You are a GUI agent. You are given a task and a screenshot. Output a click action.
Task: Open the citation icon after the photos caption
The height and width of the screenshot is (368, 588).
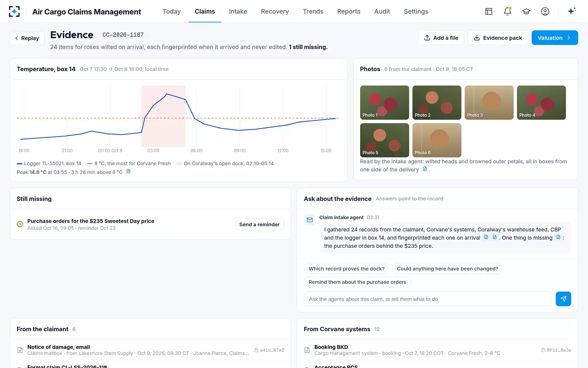(425, 169)
